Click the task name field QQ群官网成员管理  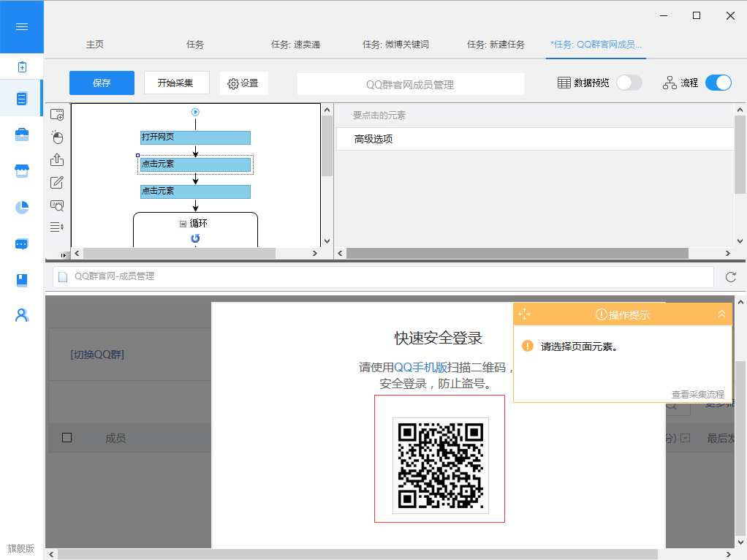pos(410,84)
